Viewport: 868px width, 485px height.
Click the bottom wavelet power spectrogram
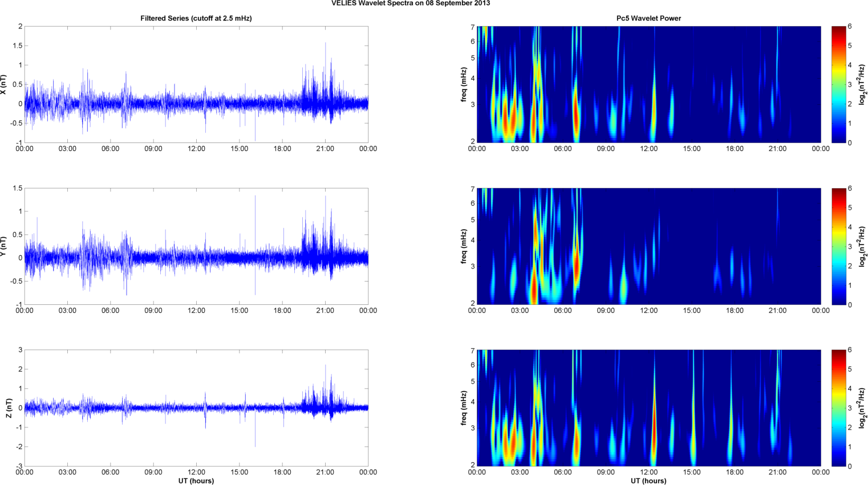tap(648, 408)
